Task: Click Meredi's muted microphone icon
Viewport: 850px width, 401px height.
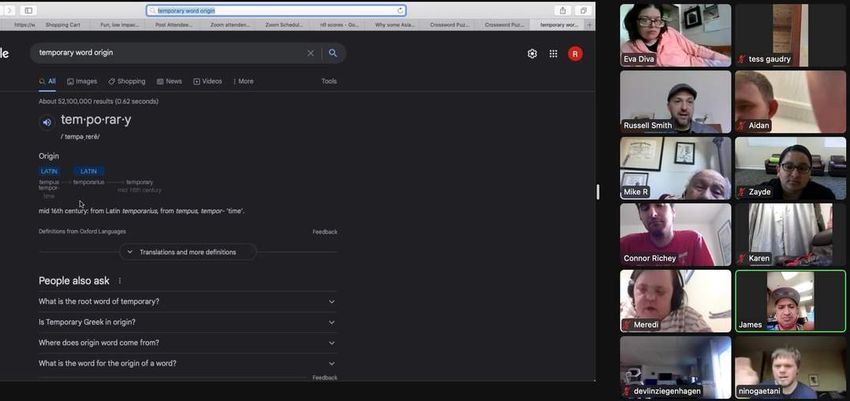Action: [x=627, y=325]
